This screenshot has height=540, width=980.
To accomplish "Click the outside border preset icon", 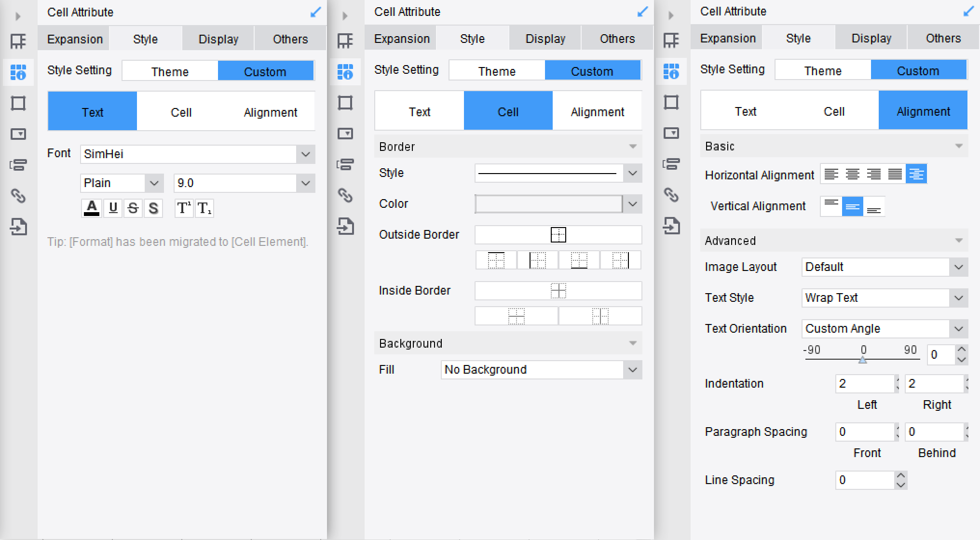I will click(558, 235).
